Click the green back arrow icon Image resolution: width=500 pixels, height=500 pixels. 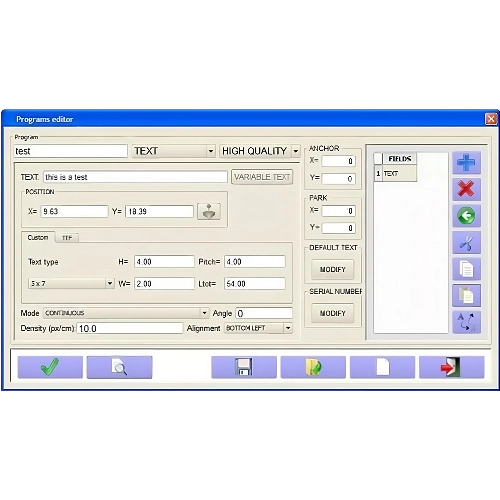click(x=466, y=216)
